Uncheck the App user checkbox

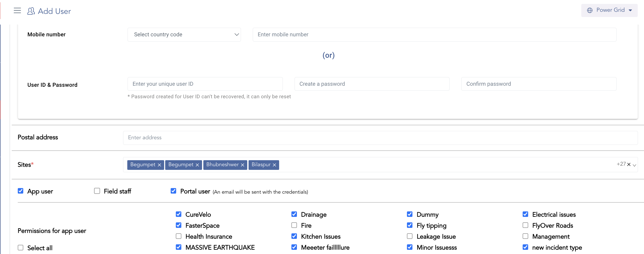(21, 191)
